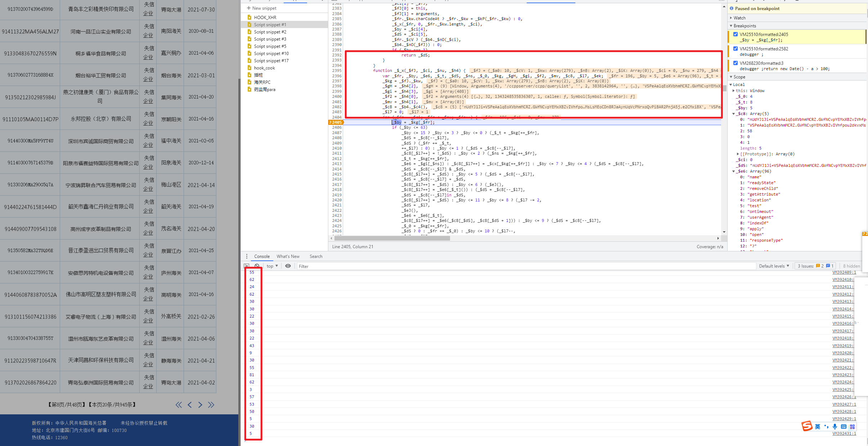This screenshot has height=446, width=868.
Task: Click company cell 青岛弘泰洲国际贸易有限公司
Action: (101, 383)
